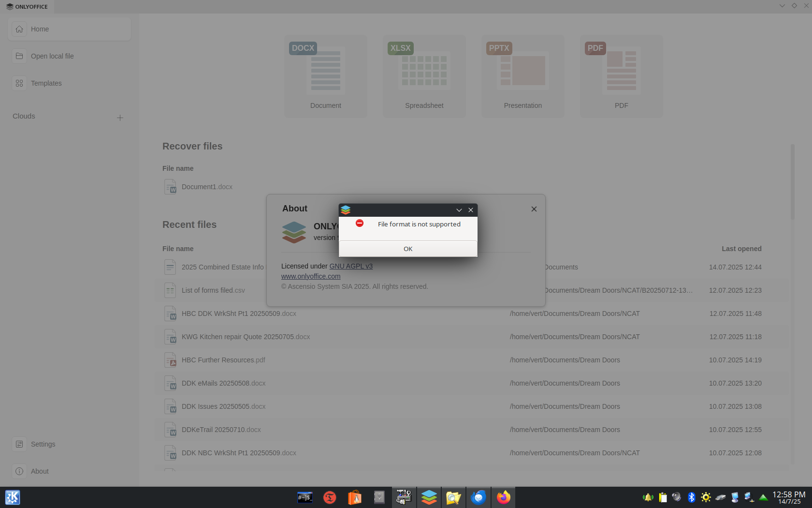
Task: Visit www.onlyoffice.com link
Action: 311,276
